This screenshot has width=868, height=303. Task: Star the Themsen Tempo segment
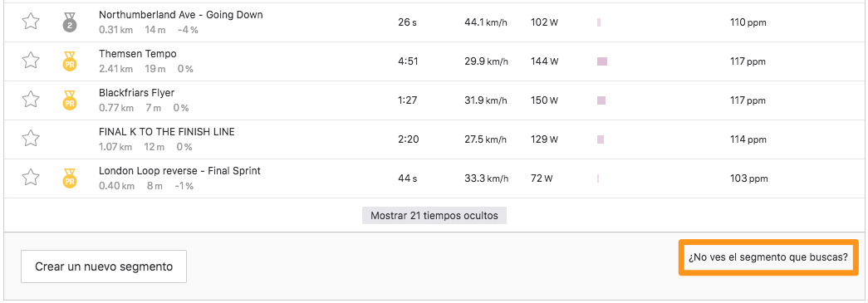(x=31, y=61)
